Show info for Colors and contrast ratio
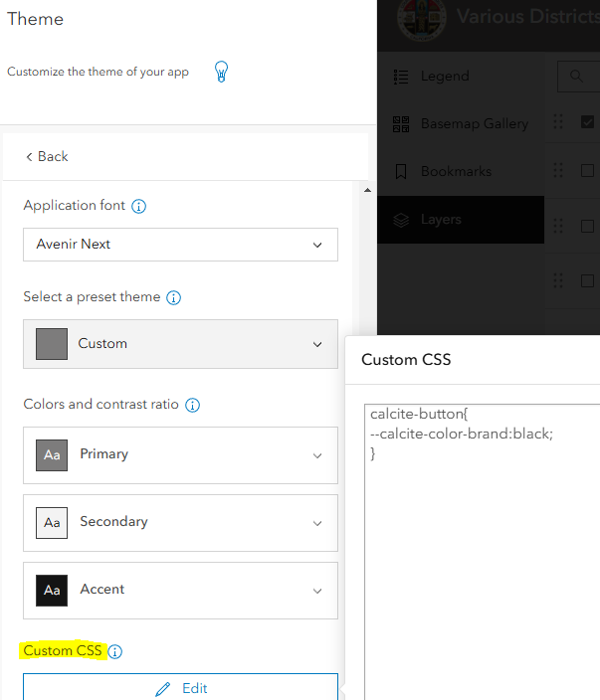Image resolution: width=600 pixels, height=700 pixels. point(193,406)
